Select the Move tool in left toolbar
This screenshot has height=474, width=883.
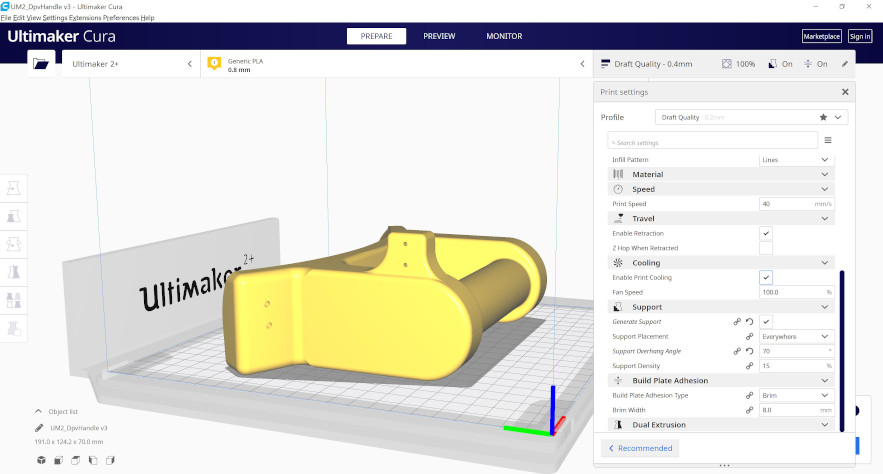point(14,188)
